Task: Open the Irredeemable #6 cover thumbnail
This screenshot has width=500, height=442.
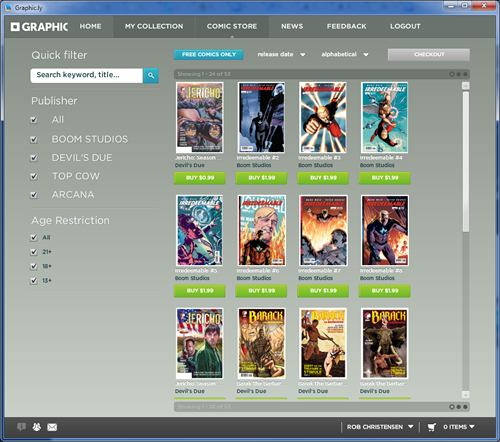Action: (x=261, y=230)
